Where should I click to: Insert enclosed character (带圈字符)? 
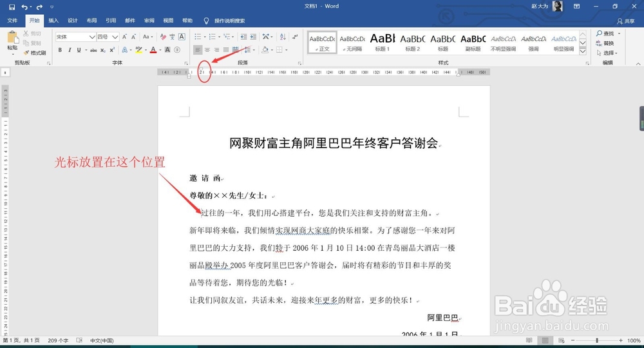[177, 50]
